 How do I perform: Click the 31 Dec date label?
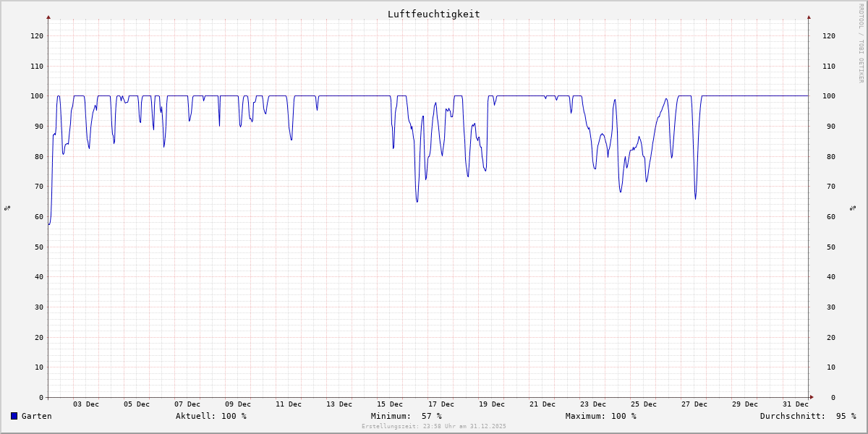(x=796, y=404)
